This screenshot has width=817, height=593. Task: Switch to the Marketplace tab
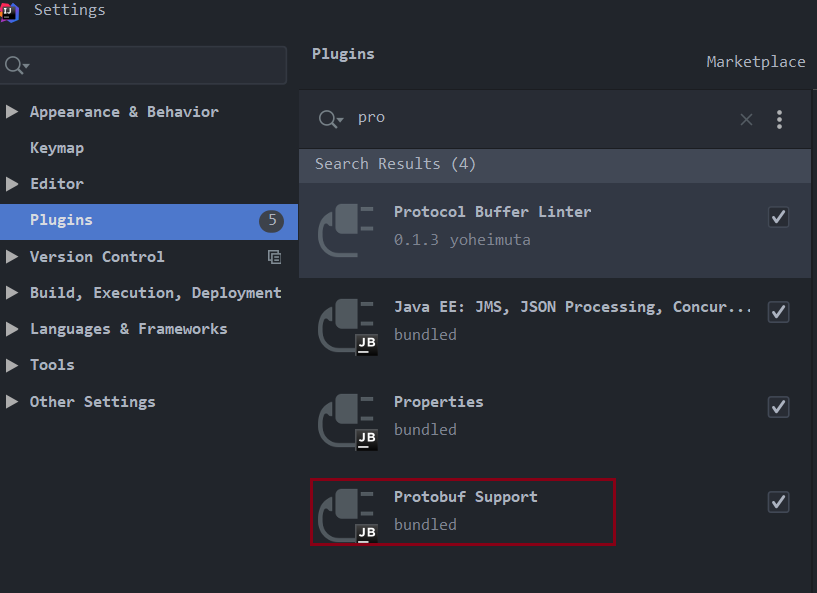click(x=756, y=62)
